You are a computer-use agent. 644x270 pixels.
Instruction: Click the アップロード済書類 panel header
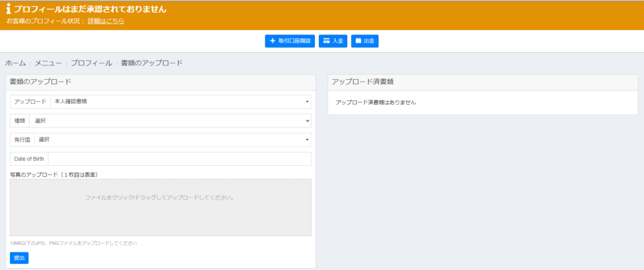click(x=363, y=82)
